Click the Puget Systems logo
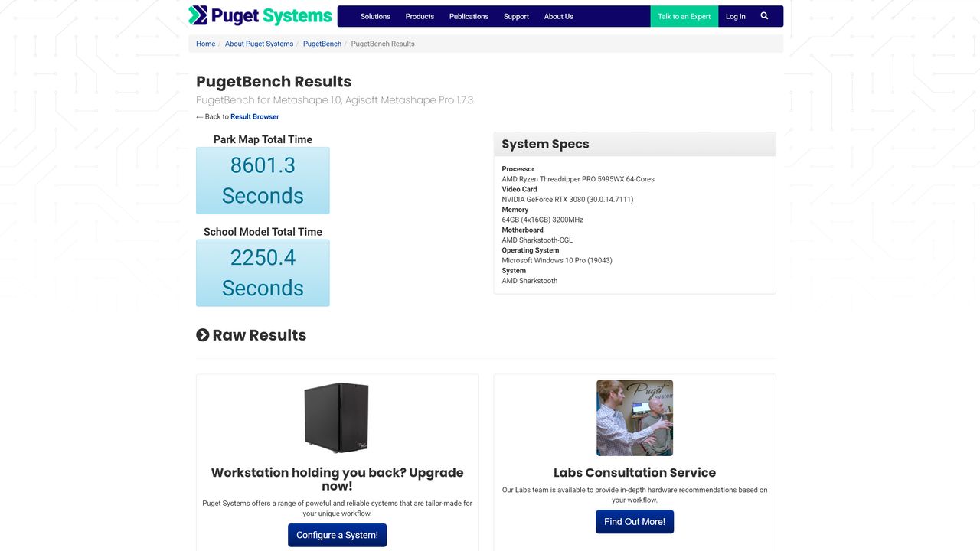 pyautogui.click(x=260, y=15)
